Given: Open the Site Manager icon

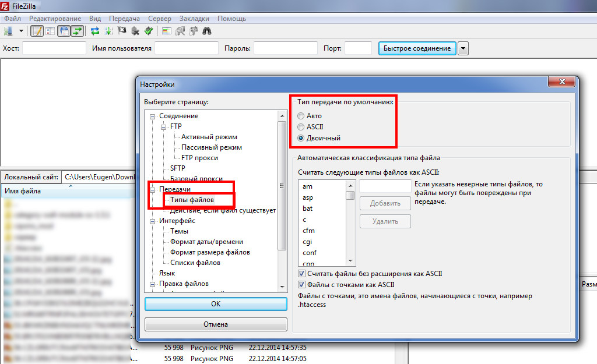Looking at the screenshot, I should 8,31.
